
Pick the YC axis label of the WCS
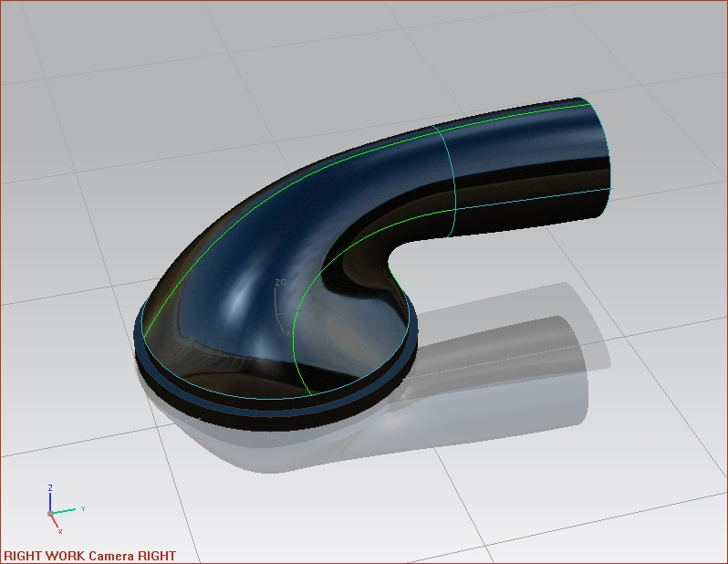317,304
